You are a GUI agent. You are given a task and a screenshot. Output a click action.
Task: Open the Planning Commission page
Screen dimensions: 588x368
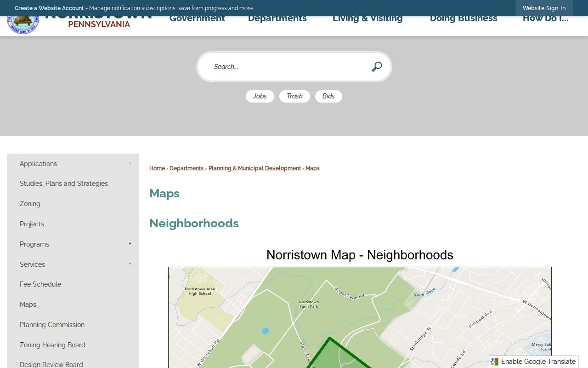click(x=52, y=325)
